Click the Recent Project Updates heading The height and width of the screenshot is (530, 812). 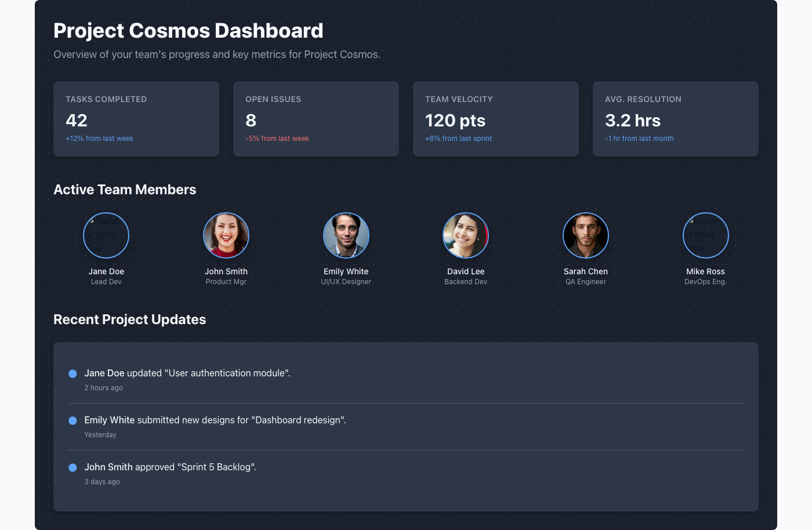[129, 320]
